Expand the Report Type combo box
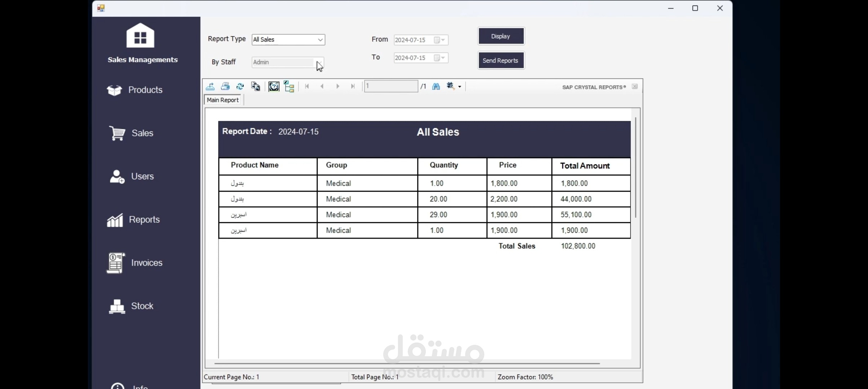Image resolution: width=868 pixels, height=389 pixels. tap(320, 40)
